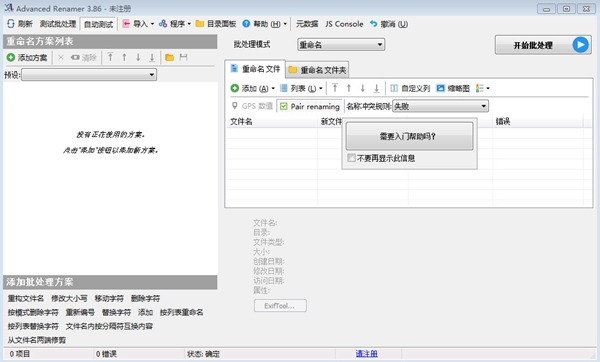Click the 自定义列 custom columns icon
The width and height of the screenshot is (600, 362).
[394, 88]
